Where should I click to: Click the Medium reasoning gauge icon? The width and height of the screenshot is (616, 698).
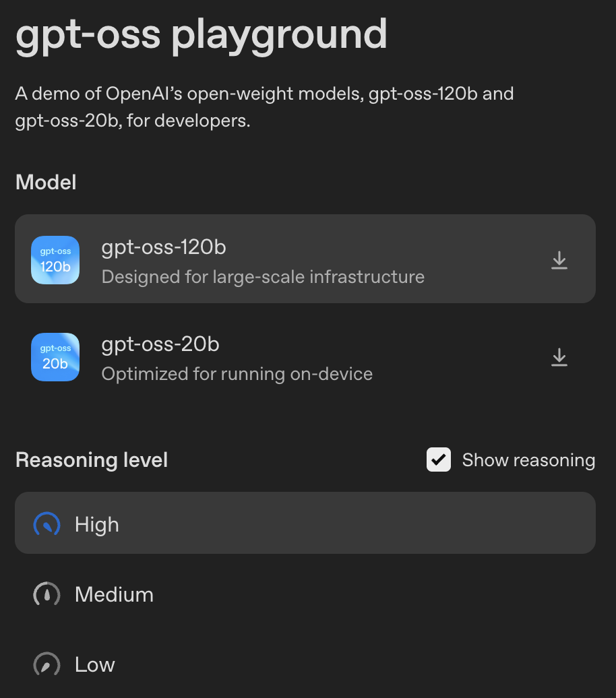pos(47,594)
